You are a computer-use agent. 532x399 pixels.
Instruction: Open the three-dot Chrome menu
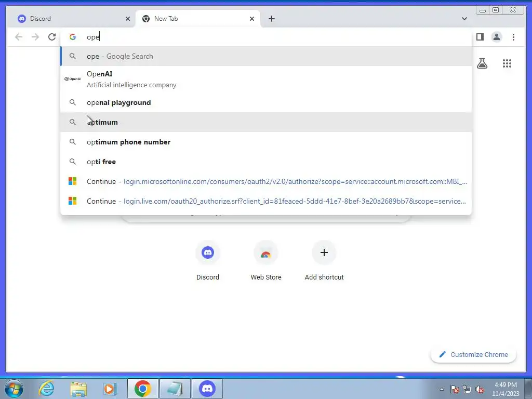(x=513, y=37)
